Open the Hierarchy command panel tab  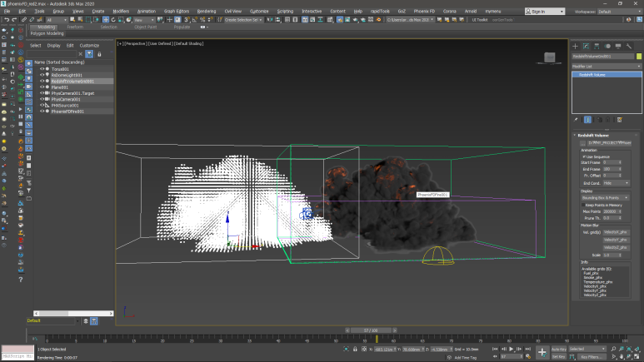[x=596, y=46]
